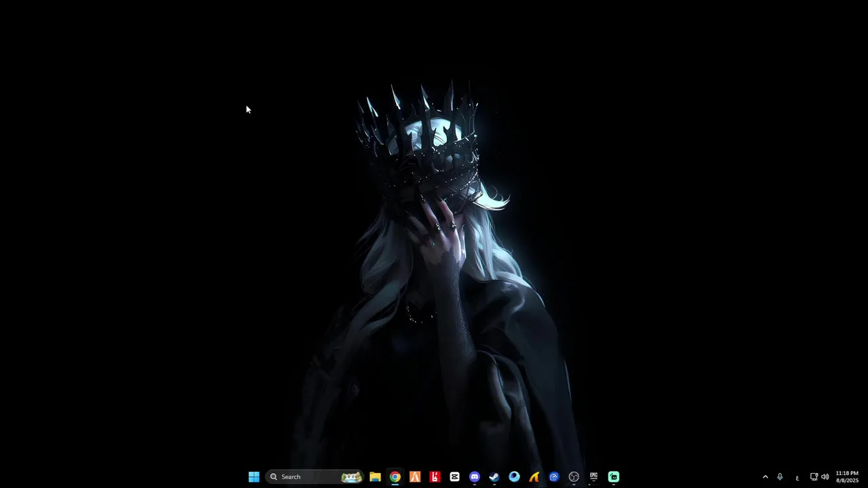Screen dimensions: 868x488
Task: Click the microphone tray icon
Action: pyautogui.click(x=780, y=476)
